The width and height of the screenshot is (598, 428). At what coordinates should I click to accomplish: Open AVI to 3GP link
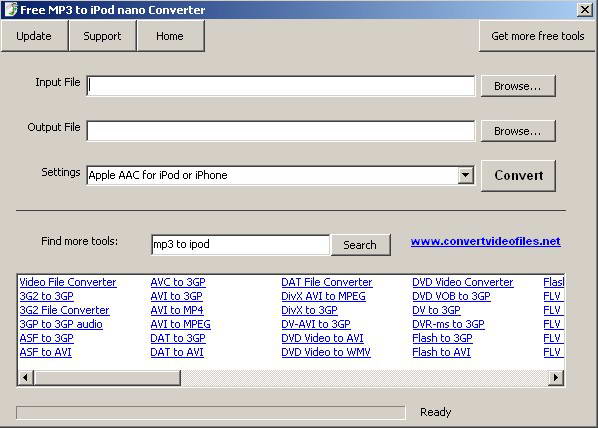pos(177,296)
